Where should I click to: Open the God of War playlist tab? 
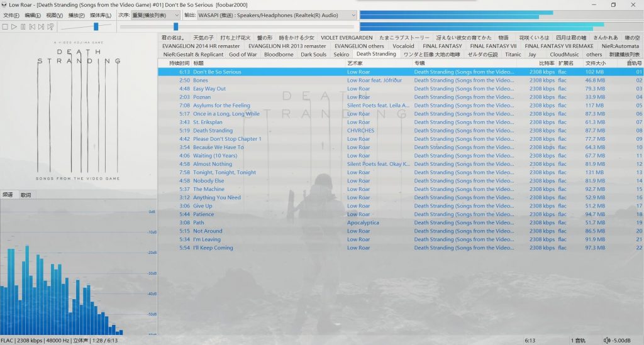(243, 54)
